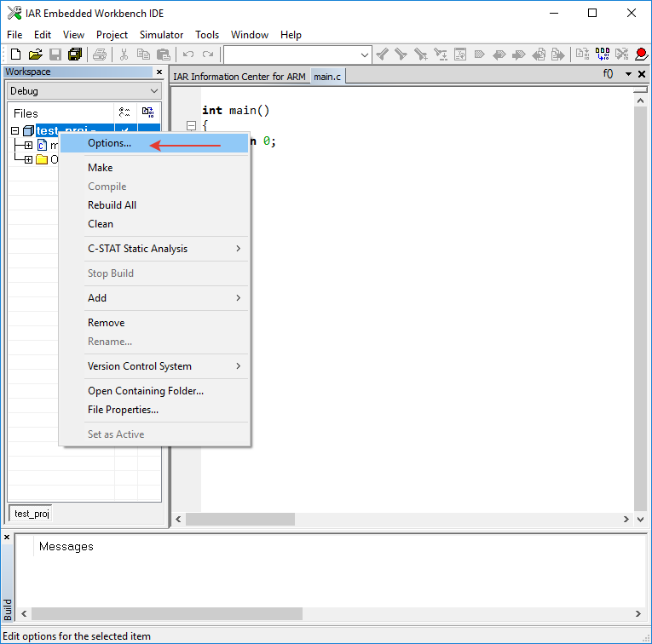Image resolution: width=652 pixels, height=644 pixels.
Task: Click the Undo arrow icon
Action: tap(188, 55)
